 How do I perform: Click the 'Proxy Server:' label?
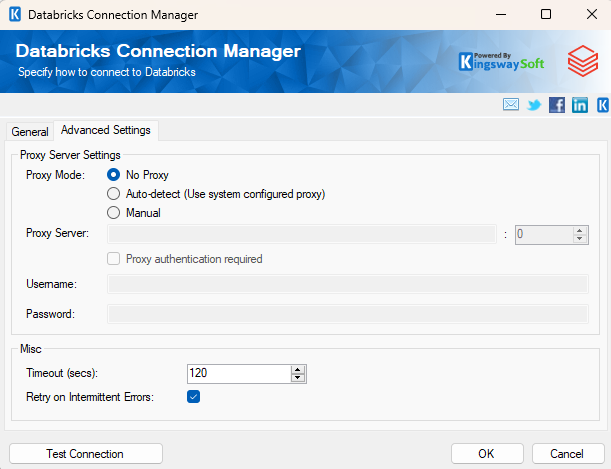(x=57, y=233)
